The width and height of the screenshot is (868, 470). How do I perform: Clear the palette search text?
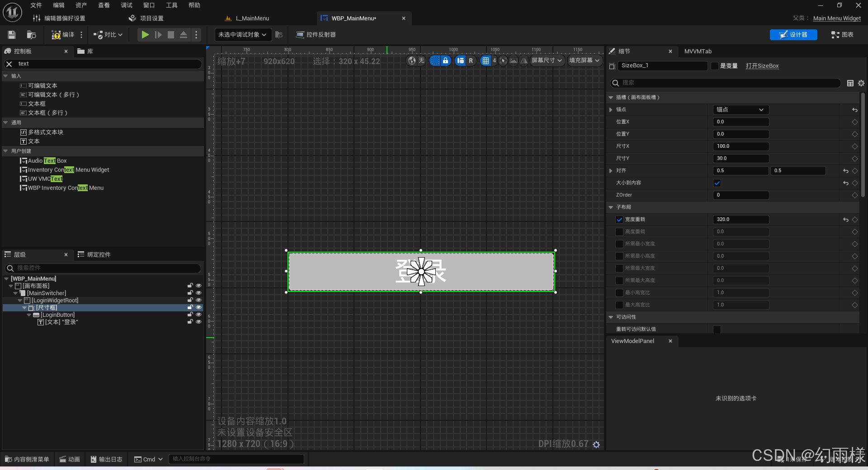click(9, 64)
